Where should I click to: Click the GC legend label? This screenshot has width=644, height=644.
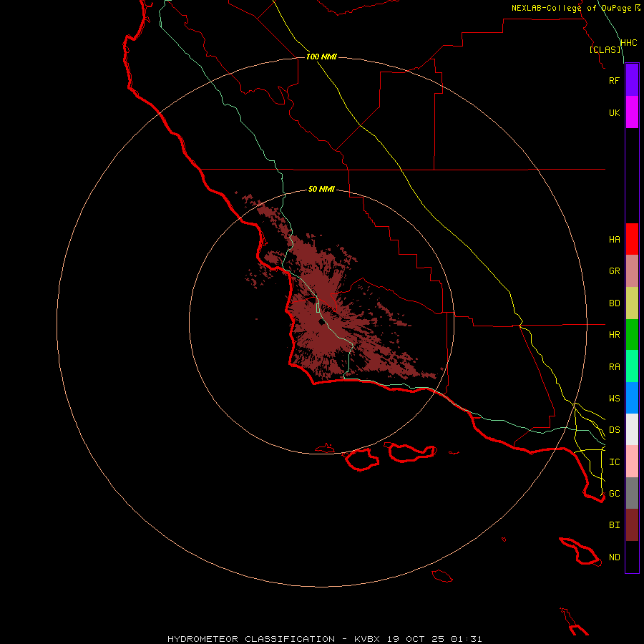(x=614, y=494)
